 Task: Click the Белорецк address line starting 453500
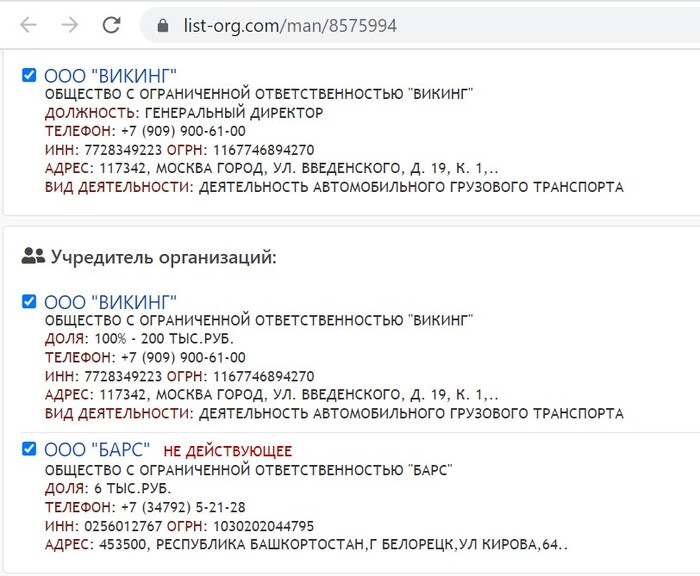[x=306, y=545]
